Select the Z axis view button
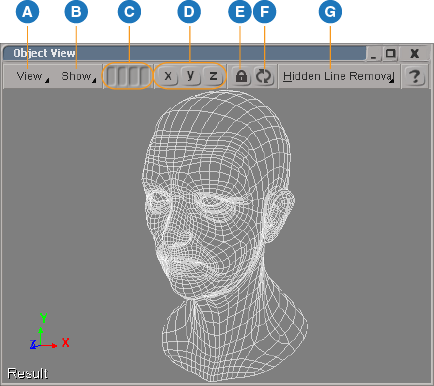This screenshot has height=386, width=434. [213, 76]
